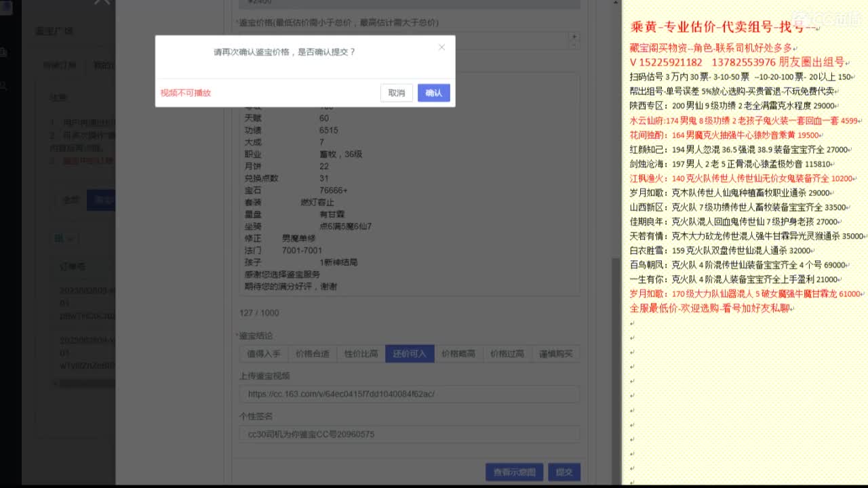Click the red 视频不可播放 notice

coord(186,93)
